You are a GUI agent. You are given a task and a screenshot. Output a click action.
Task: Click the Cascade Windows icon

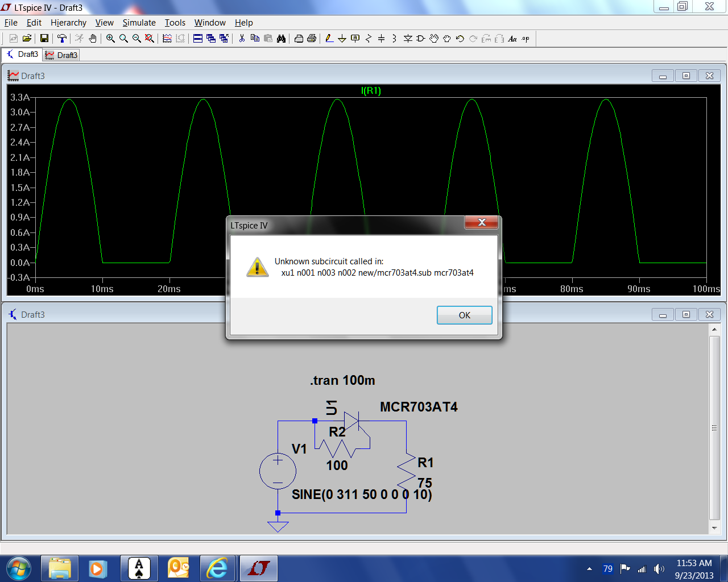(211, 39)
